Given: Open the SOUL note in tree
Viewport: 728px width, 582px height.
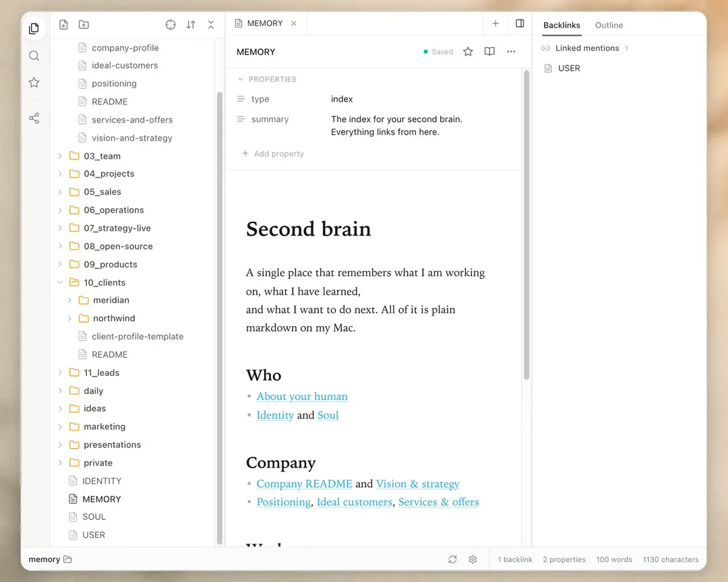Looking at the screenshot, I should pos(94,517).
